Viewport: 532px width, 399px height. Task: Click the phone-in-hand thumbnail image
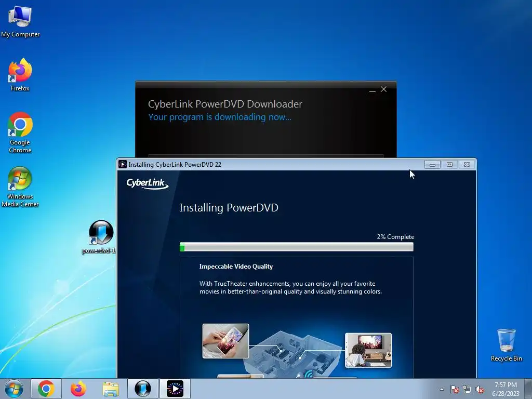(225, 341)
